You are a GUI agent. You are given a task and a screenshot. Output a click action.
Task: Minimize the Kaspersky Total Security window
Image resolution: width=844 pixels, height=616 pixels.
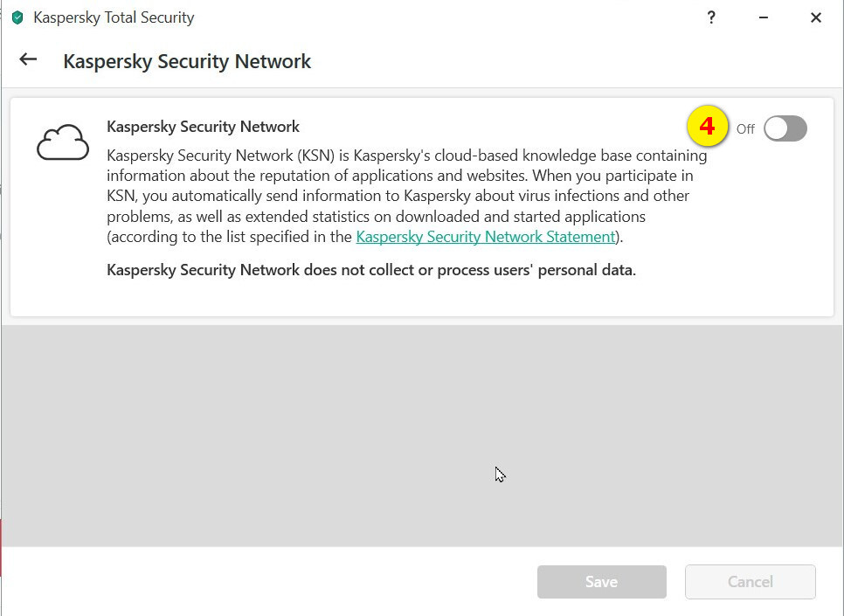tap(764, 17)
